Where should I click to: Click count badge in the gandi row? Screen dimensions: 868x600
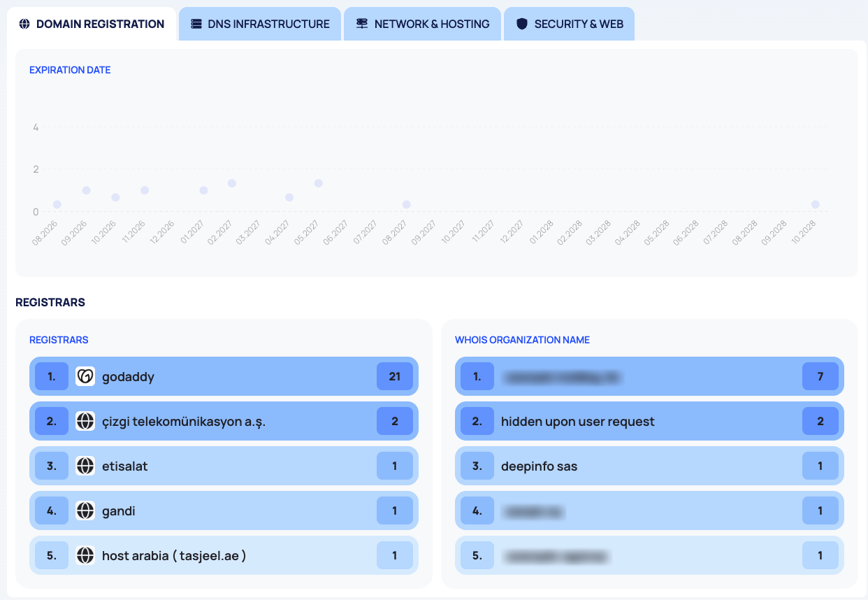coord(395,510)
